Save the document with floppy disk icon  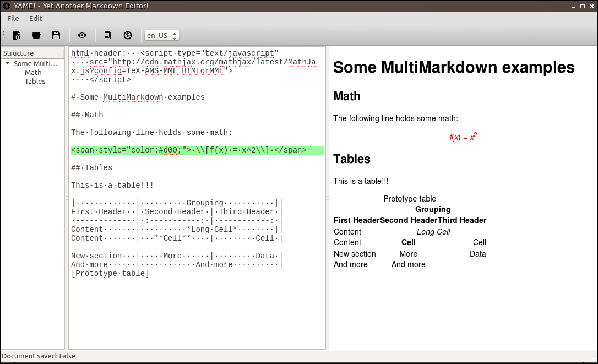pyautogui.click(x=56, y=35)
